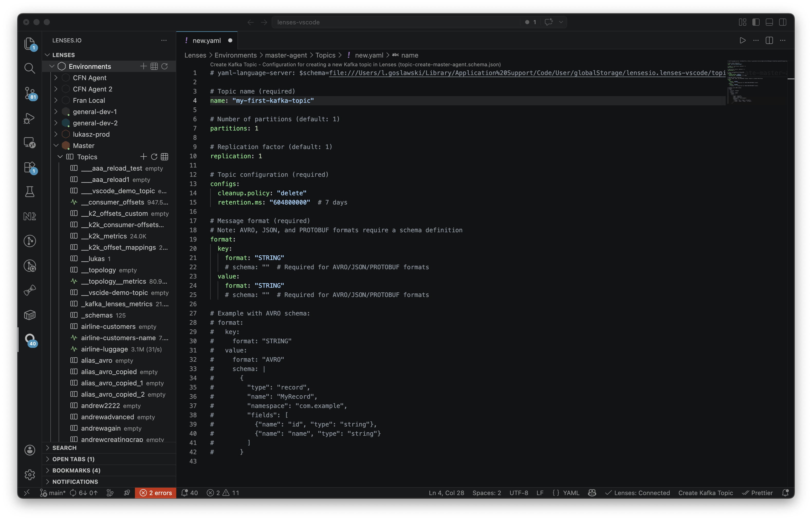Expand the Fran Local environment
The height and width of the screenshot is (520, 812).
pyautogui.click(x=56, y=100)
